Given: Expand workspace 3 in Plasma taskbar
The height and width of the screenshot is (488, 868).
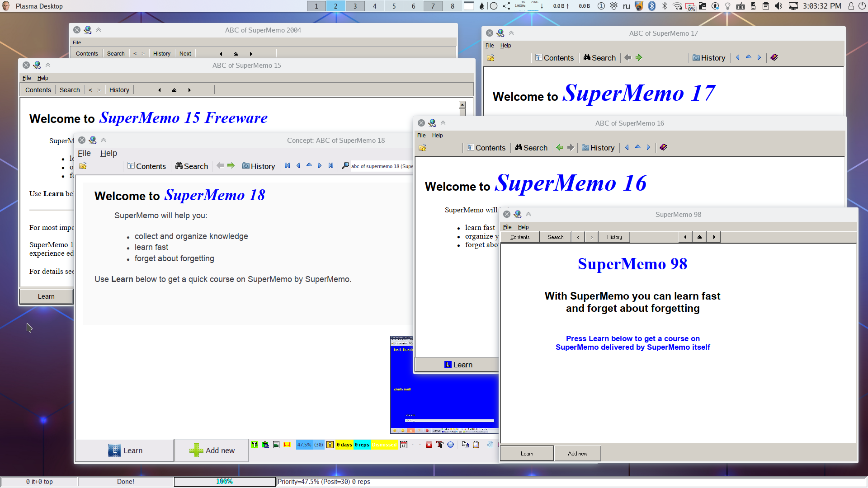Looking at the screenshot, I should (x=356, y=6).
